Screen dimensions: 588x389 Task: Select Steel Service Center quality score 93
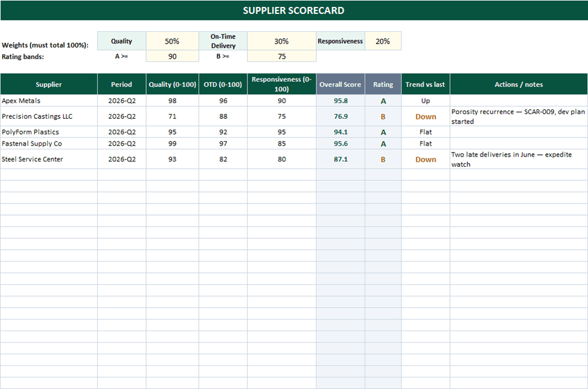[172, 159]
